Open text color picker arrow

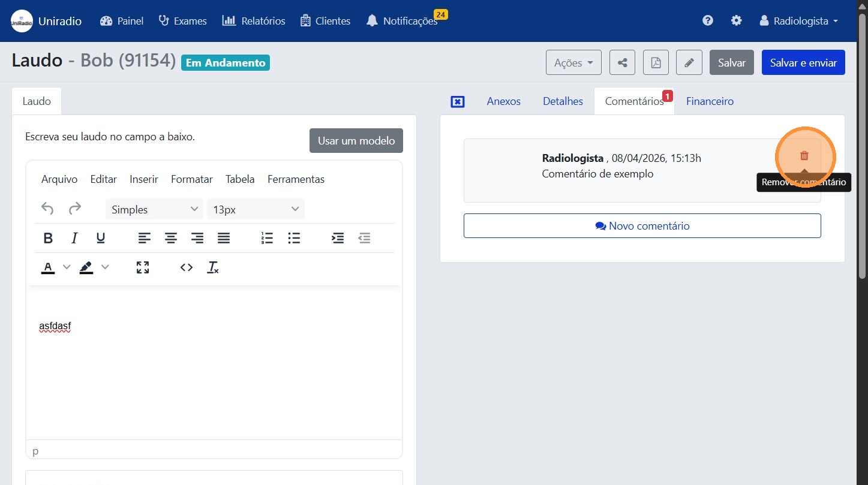(67, 267)
